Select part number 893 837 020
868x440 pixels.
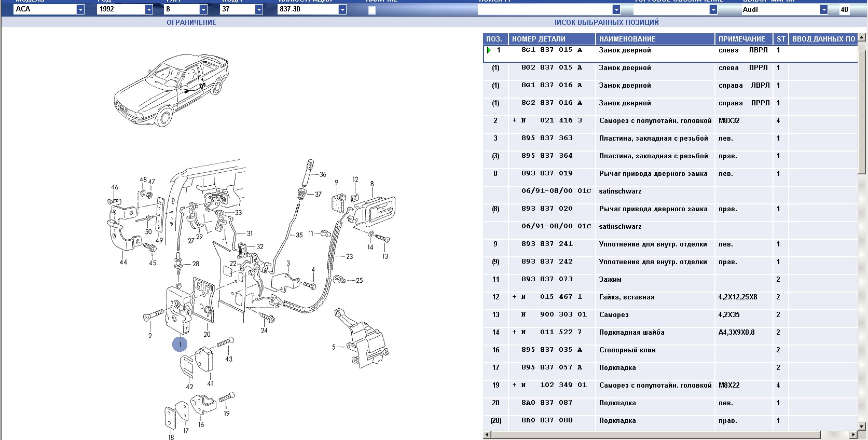(x=547, y=209)
